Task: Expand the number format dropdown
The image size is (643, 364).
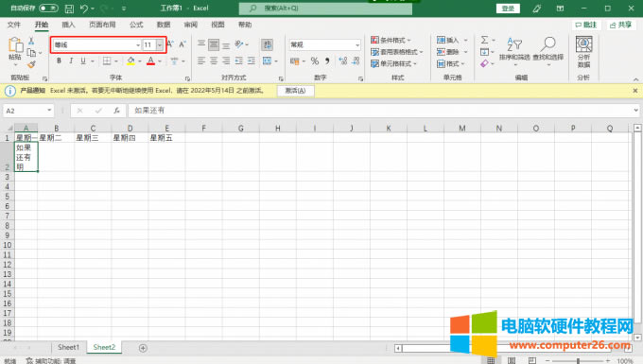Action: tap(357, 44)
